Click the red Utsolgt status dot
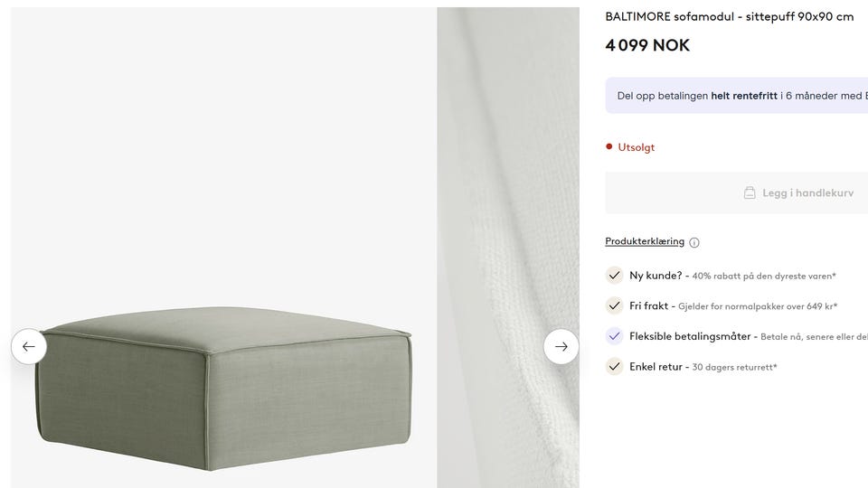The width and height of the screenshot is (868, 488). coord(609,146)
